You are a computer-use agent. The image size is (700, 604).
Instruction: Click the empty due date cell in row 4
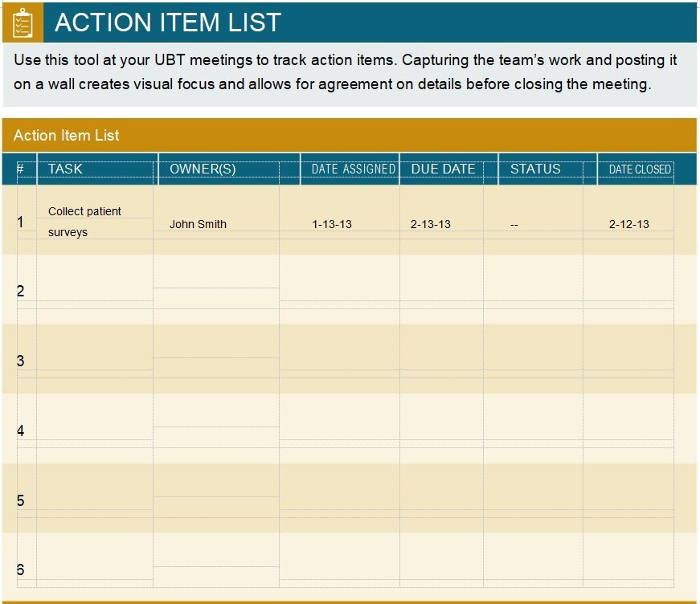pyautogui.click(x=441, y=429)
